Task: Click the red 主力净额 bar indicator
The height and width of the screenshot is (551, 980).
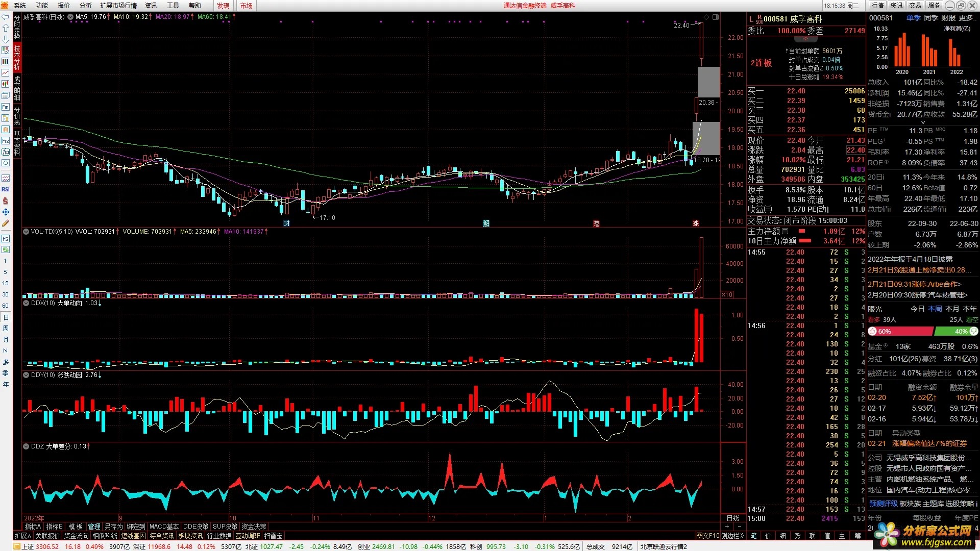Action: coord(802,232)
